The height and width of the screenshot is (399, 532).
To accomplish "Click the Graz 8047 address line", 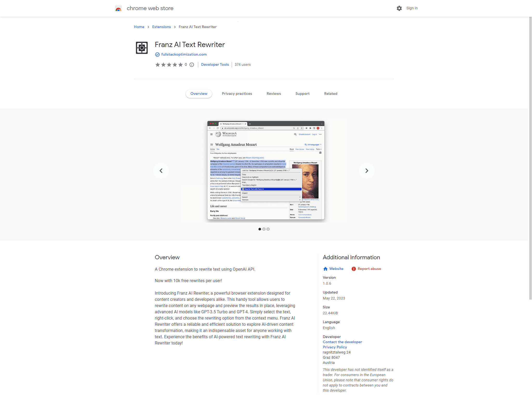I will pyautogui.click(x=331, y=358).
